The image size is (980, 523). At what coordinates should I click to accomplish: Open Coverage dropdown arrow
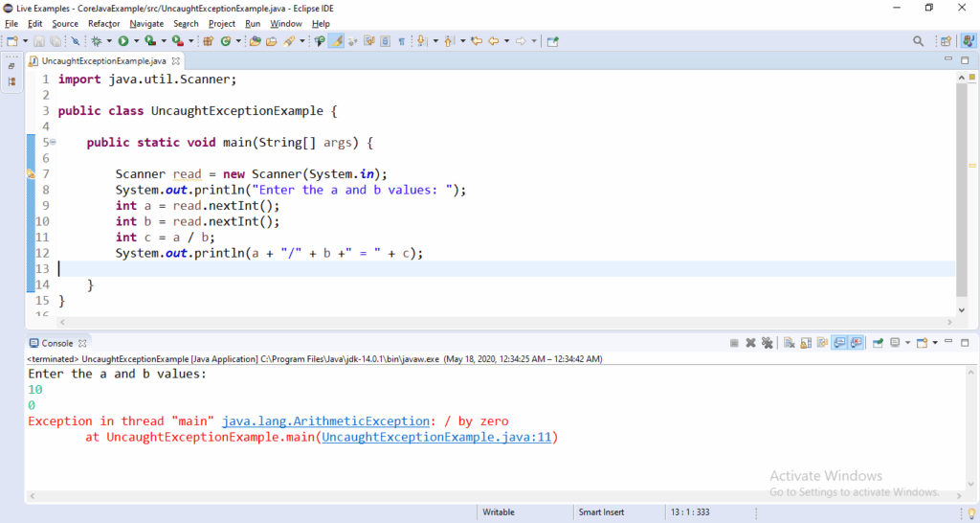point(164,41)
